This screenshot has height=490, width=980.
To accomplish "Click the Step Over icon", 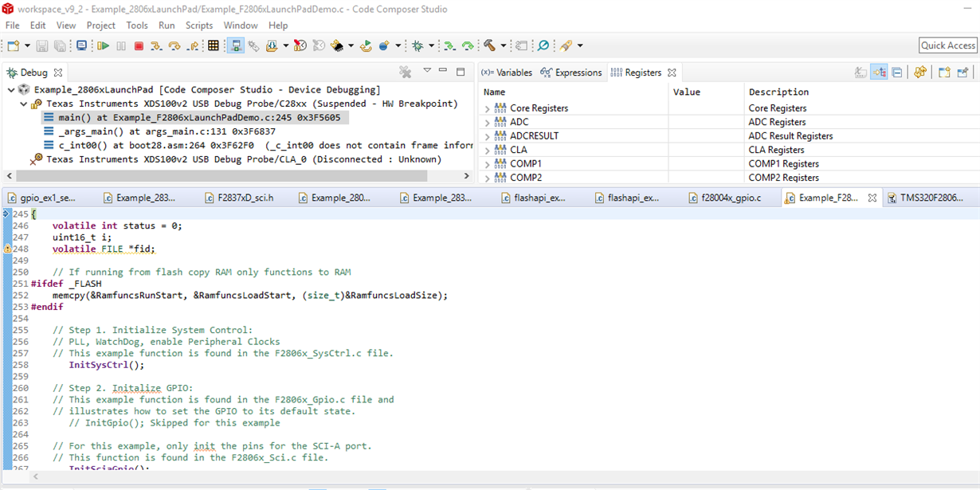I will pyautogui.click(x=174, y=46).
